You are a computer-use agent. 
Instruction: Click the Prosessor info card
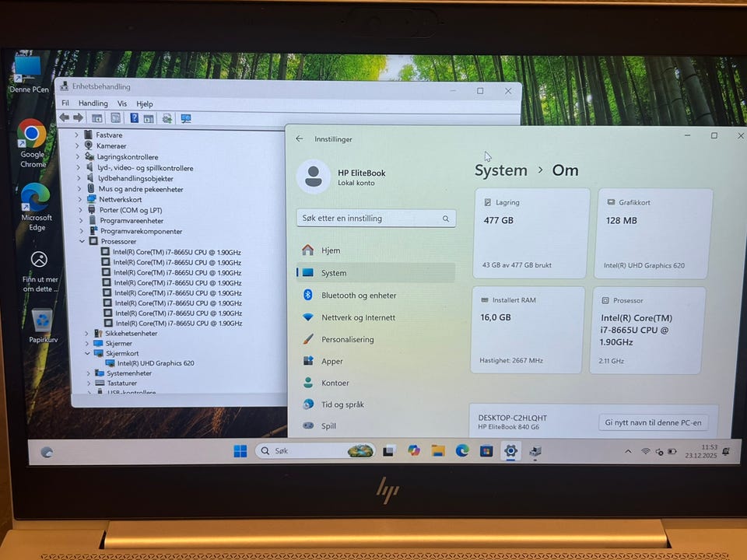click(x=647, y=330)
